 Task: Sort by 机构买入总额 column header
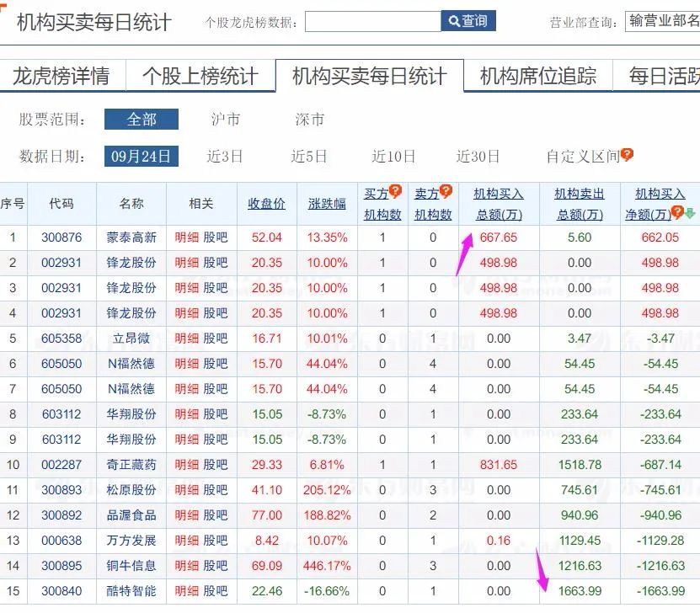[x=499, y=205]
